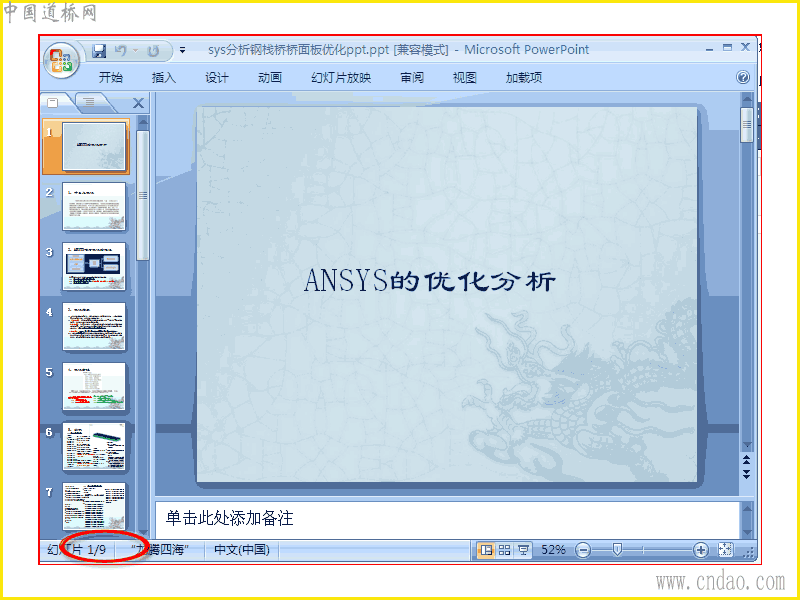Click the 中文(中国) language indicator
800x600 pixels.
[x=242, y=549]
